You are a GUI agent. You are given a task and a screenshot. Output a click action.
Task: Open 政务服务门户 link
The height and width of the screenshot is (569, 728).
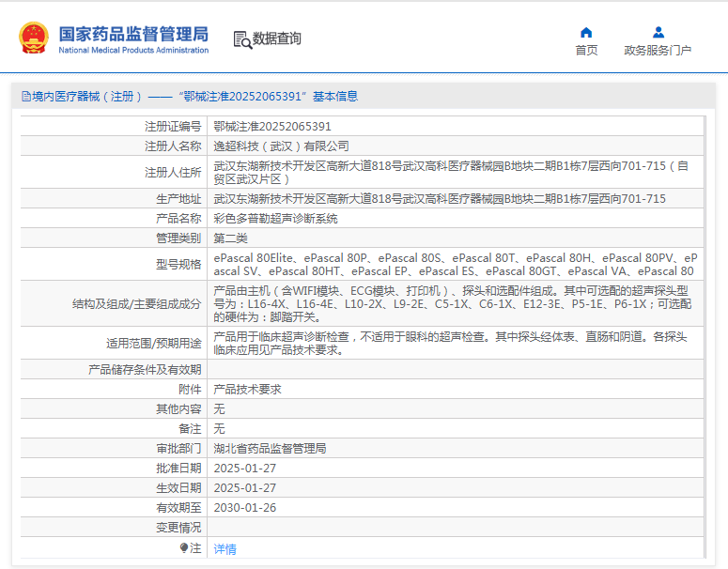pyautogui.click(x=658, y=50)
